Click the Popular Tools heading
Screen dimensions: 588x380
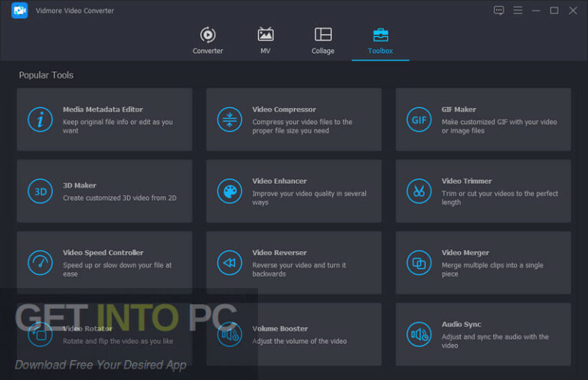[x=46, y=75]
